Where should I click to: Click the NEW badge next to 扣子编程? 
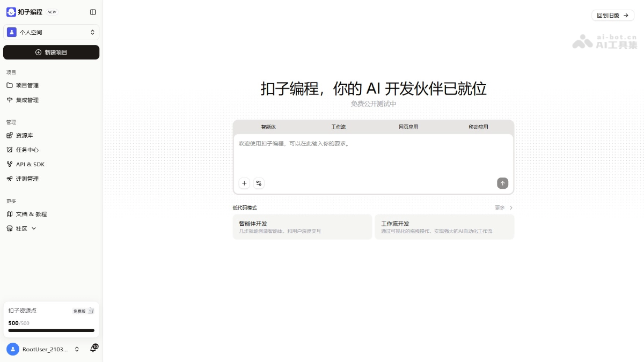click(x=52, y=12)
